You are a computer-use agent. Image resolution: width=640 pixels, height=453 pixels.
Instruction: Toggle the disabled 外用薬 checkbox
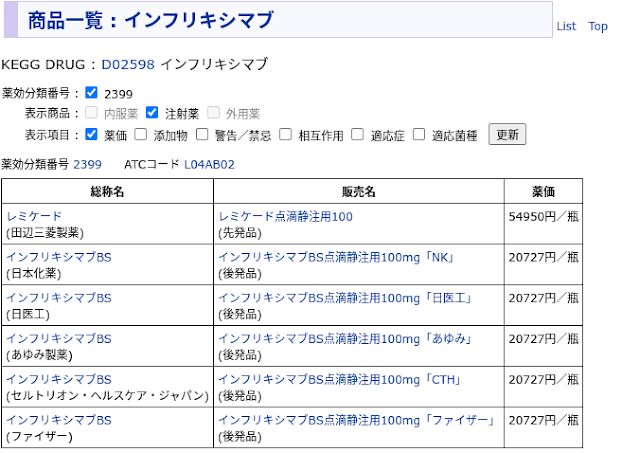click(213, 112)
